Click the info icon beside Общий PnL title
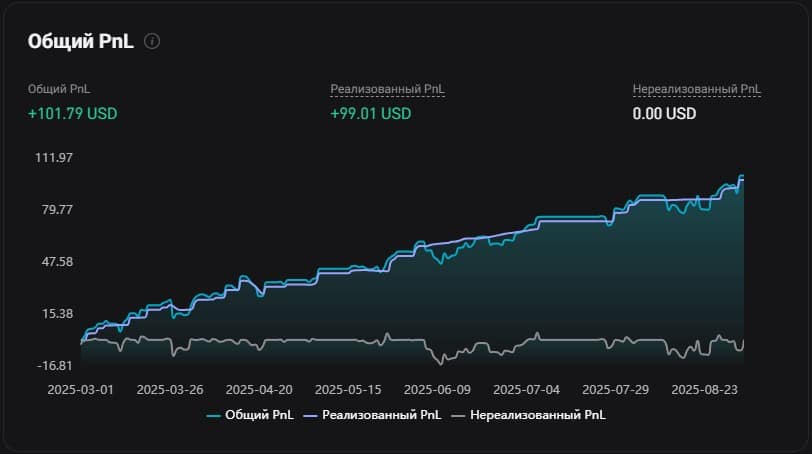 pyautogui.click(x=152, y=42)
